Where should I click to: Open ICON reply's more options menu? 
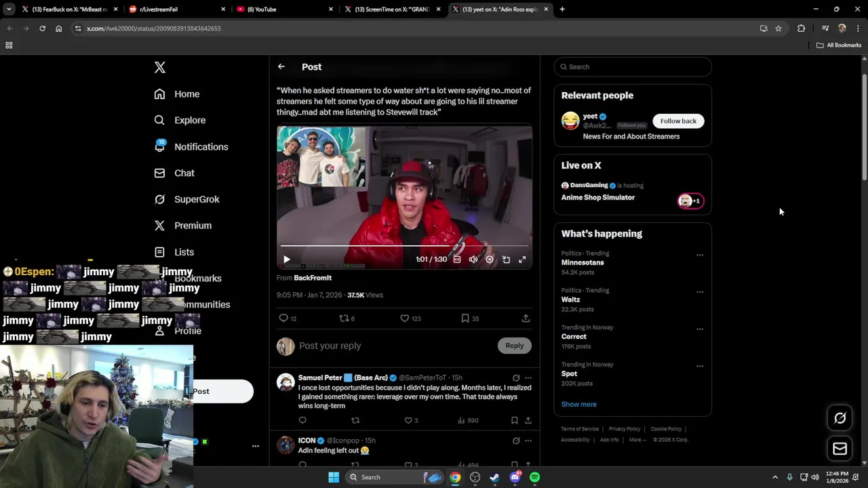(528, 441)
